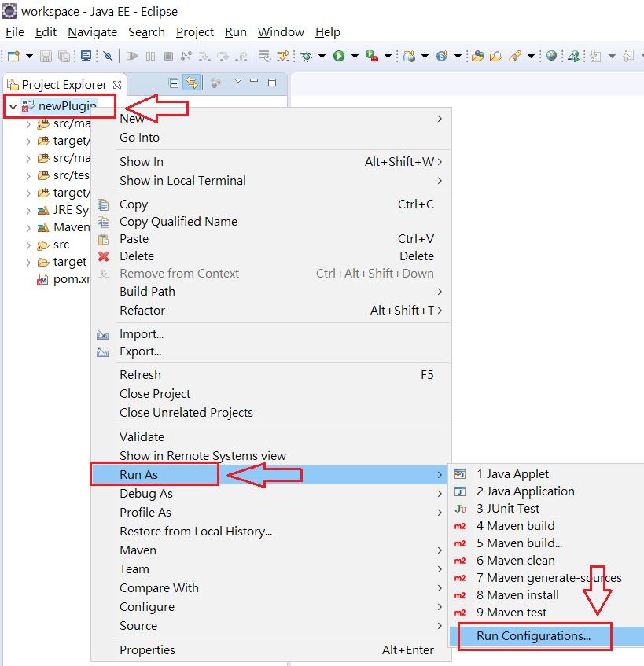644x666 pixels.
Task: Click the Disconnect debug icon
Action: coord(186,56)
